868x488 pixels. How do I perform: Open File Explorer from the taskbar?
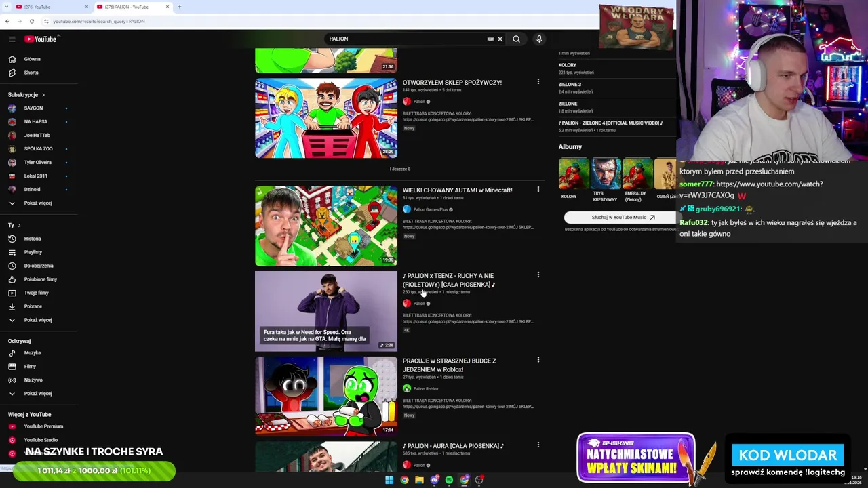419,480
